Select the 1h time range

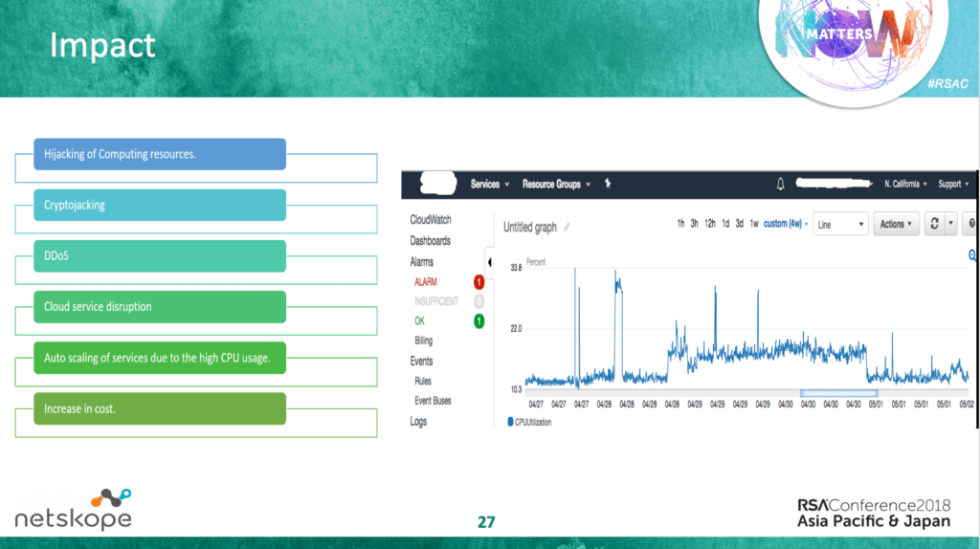click(x=680, y=224)
